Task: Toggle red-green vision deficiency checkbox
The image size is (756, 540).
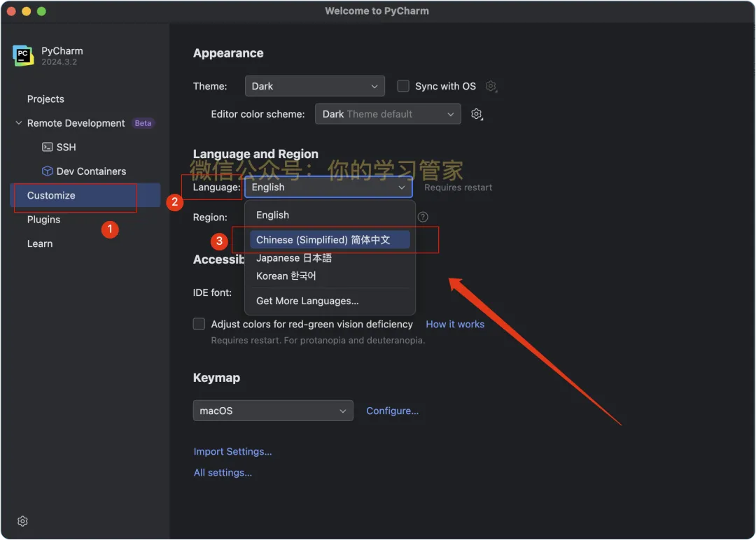Action: 199,324
